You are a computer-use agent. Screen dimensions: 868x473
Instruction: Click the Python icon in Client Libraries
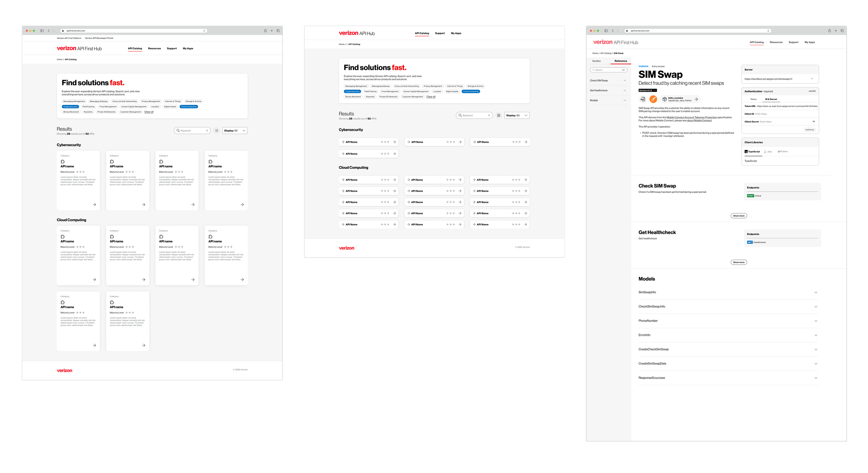tap(779, 151)
